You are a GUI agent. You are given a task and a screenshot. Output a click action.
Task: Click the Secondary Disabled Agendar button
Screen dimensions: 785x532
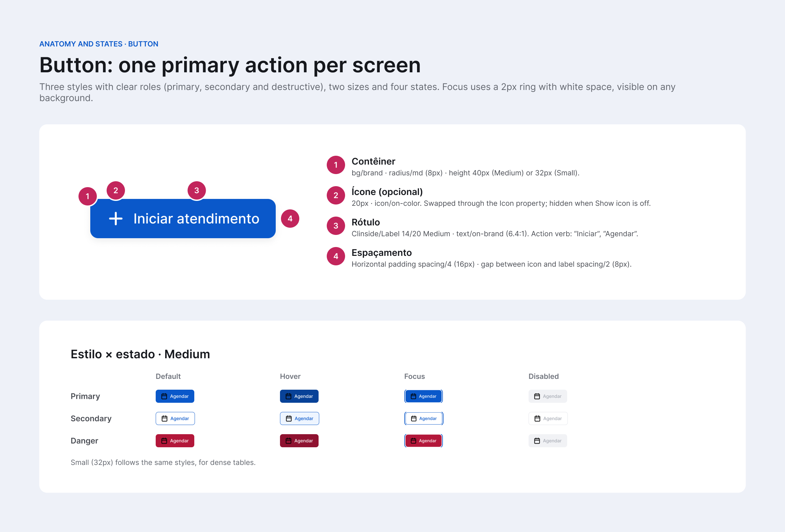coord(548,418)
